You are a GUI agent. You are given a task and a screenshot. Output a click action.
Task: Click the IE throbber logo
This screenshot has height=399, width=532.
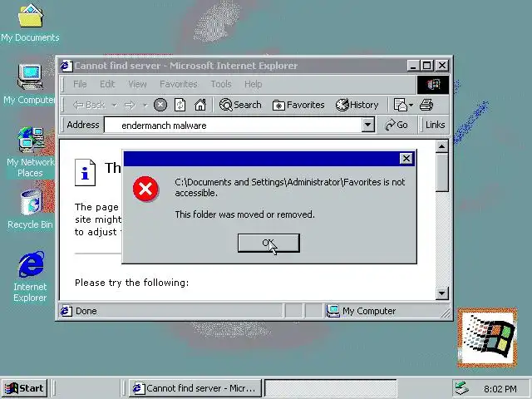click(x=433, y=85)
